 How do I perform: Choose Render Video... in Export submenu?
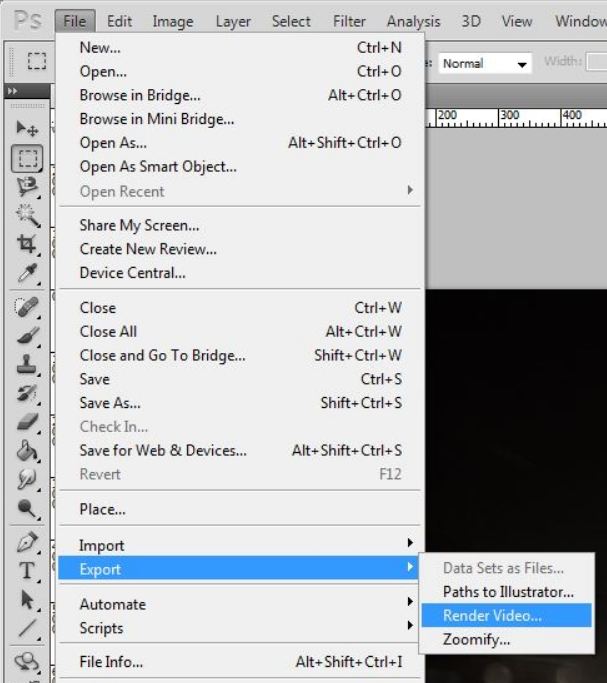[506, 615]
